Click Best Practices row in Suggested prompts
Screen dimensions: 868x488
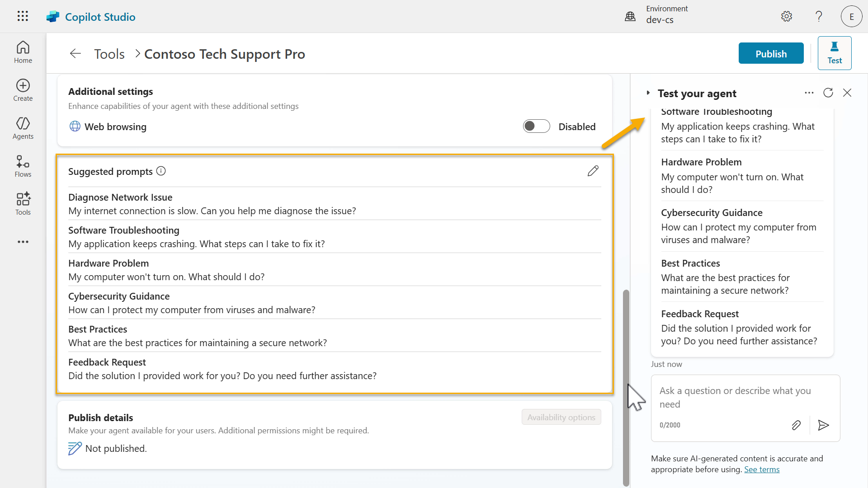(x=335, y=336)
